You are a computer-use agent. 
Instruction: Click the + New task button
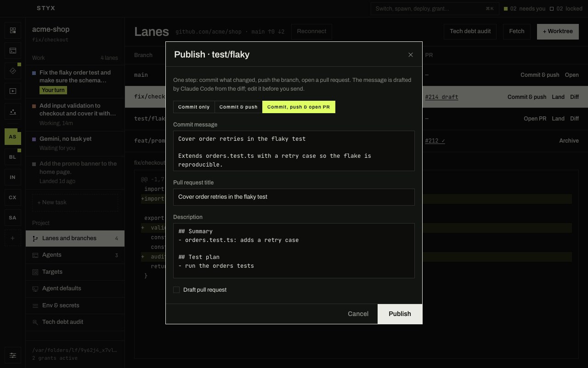point(75,202)
